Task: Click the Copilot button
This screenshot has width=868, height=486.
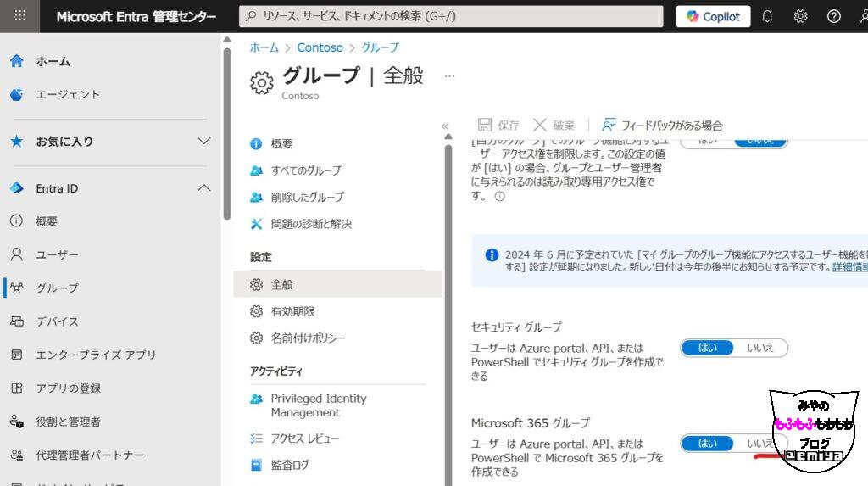Action: [x=713, y=17]
